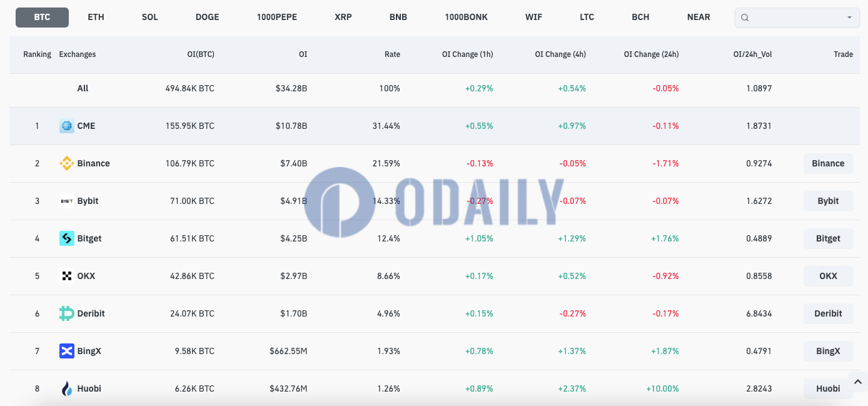Click the Binance exchange name in row 2

93,163
